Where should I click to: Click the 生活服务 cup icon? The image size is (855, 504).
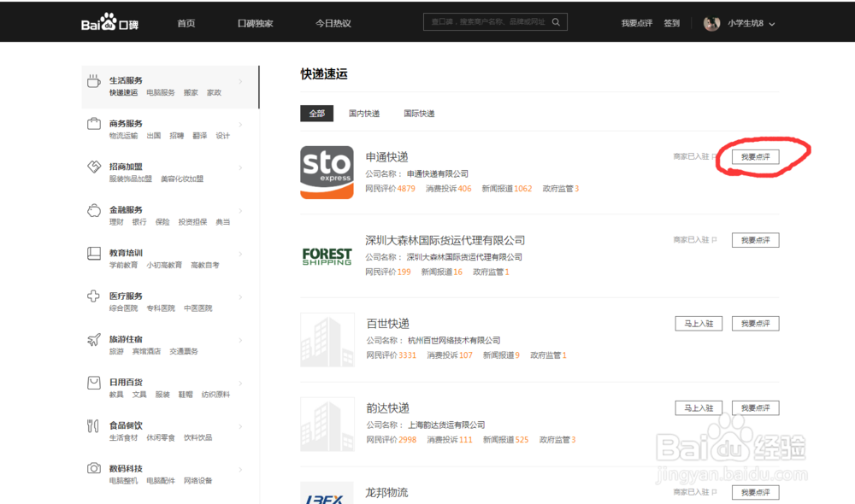(x=94, y=81)
